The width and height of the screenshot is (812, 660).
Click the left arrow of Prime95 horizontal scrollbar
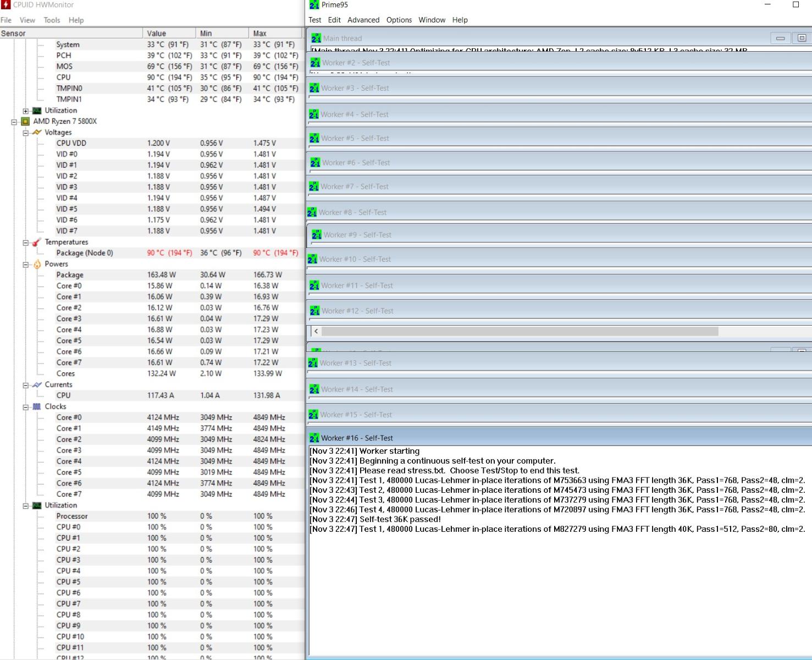[x=316, y=331]
